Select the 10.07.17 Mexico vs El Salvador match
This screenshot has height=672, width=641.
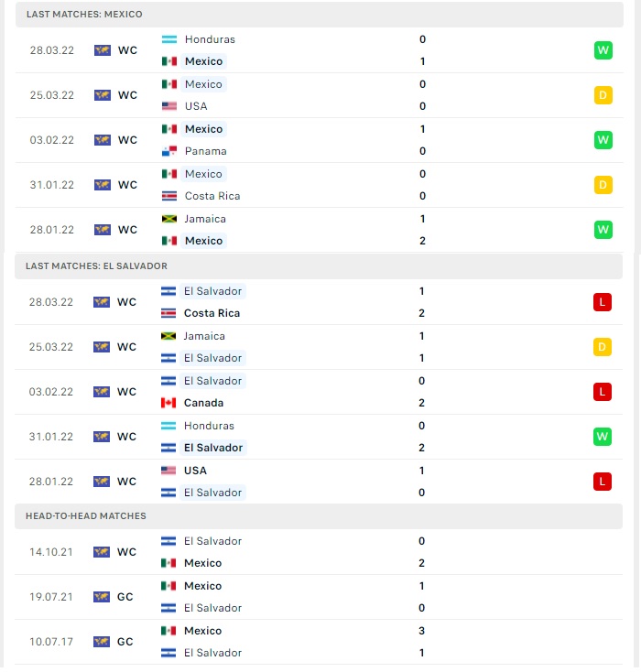319,642
